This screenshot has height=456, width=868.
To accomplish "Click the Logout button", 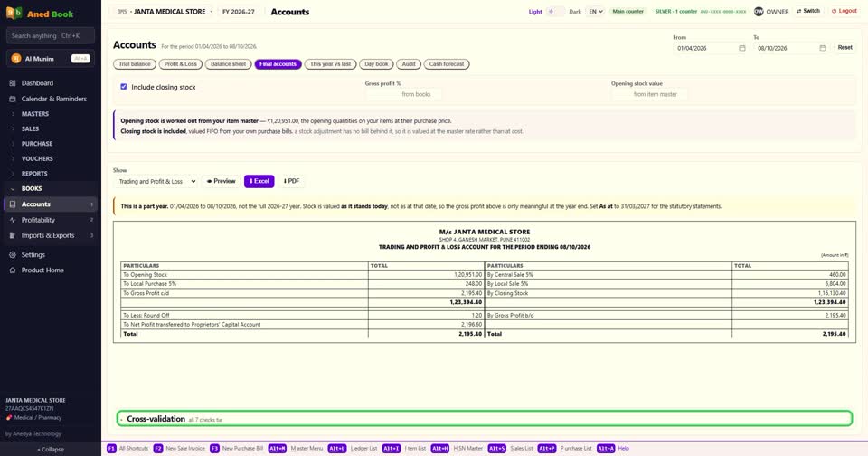I will tap(844, 11).
